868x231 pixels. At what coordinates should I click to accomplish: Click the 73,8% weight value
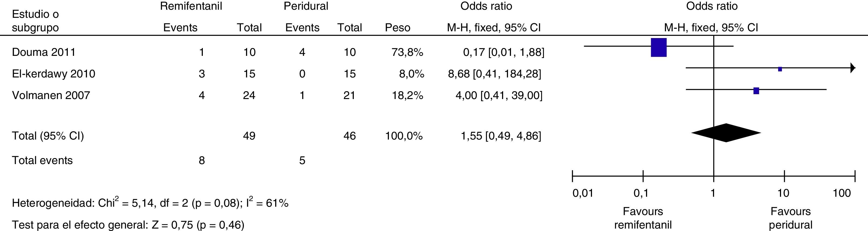pos(407,52)
